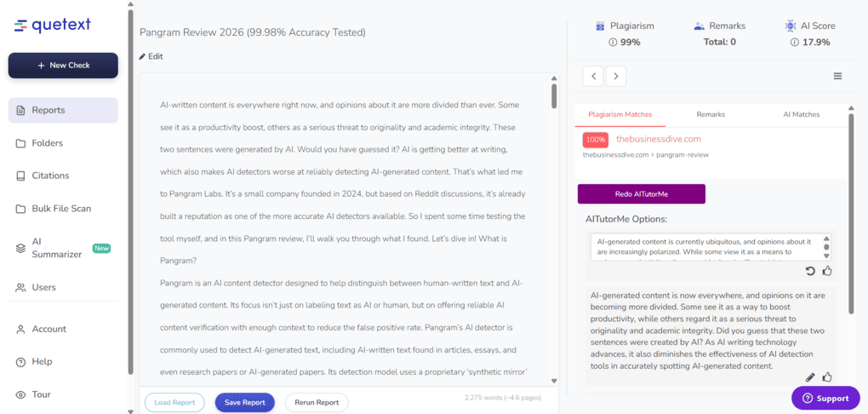This screenshot has width=868, height=414.
Task: Click the Save Report button
Action: pyautogui.click(x=244, y=402)
